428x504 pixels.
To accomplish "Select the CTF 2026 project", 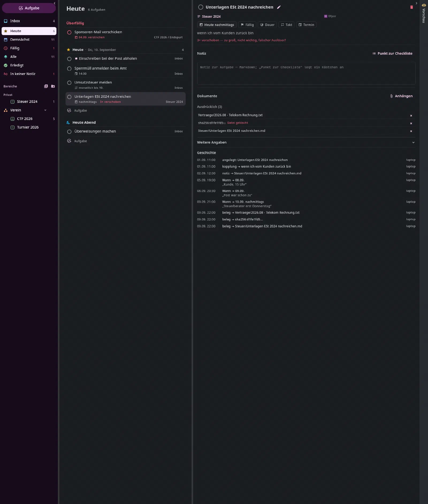I will [29, 119].
